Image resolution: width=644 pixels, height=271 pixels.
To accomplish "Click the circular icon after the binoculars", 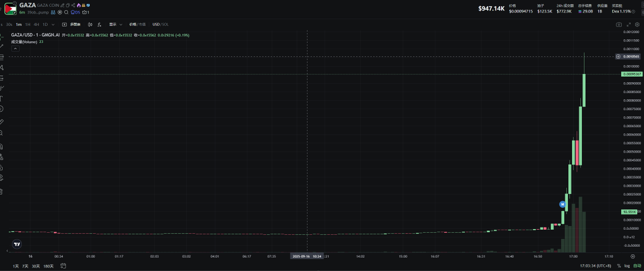I will tap(60, 12).
